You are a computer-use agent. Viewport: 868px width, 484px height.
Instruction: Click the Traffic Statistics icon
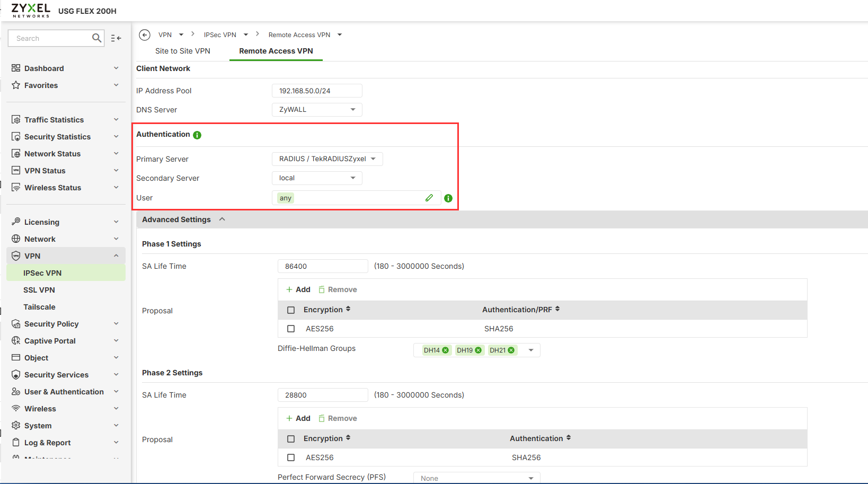click(x=16, y=120)
